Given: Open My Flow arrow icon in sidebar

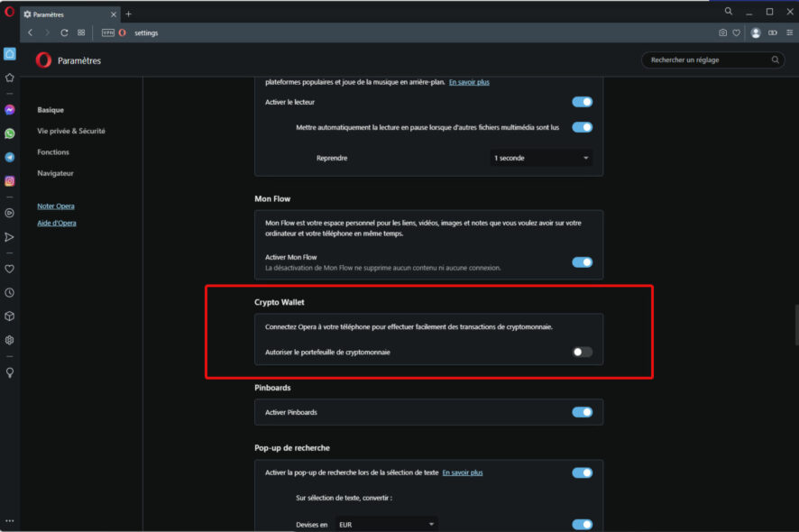Looking at the screenshot, I should [10, 237].
